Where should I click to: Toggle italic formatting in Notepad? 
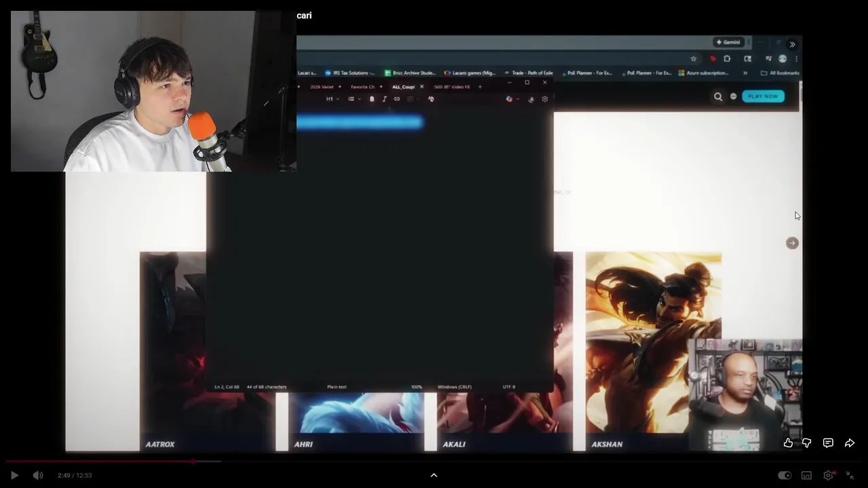[384, 99]
